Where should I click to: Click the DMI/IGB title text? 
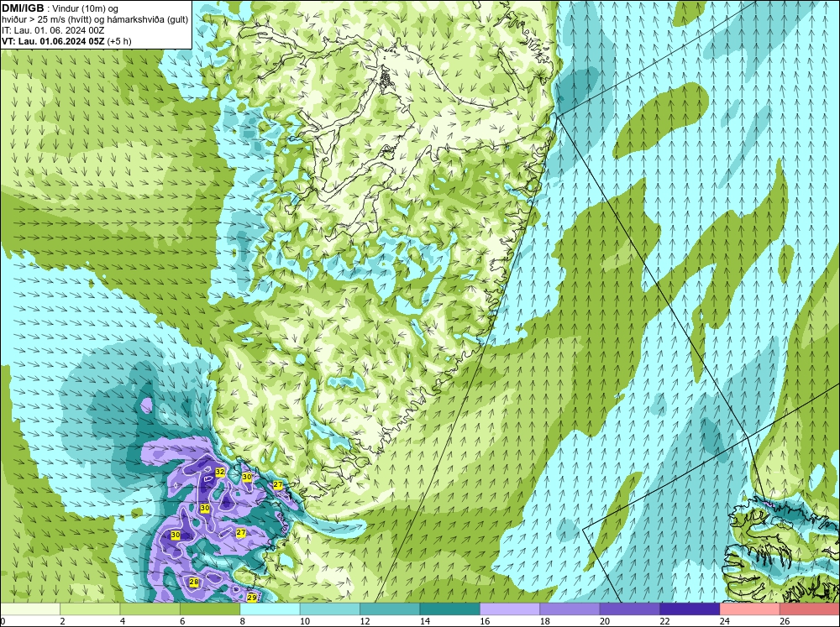[x=23, y=8]
